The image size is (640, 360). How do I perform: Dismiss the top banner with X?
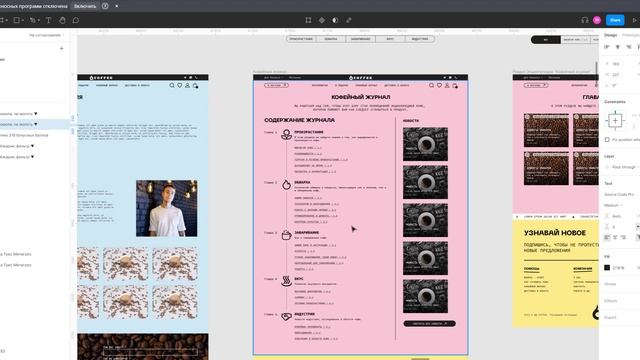click(117, 6)
